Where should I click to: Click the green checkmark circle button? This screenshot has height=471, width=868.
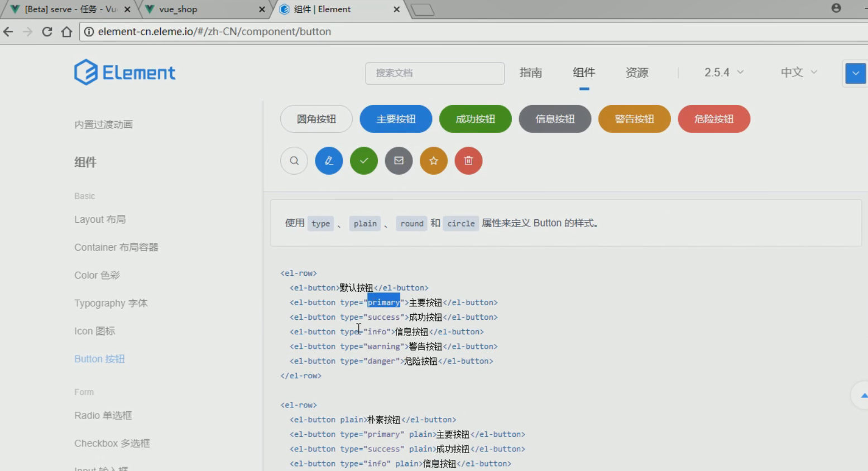364,161
